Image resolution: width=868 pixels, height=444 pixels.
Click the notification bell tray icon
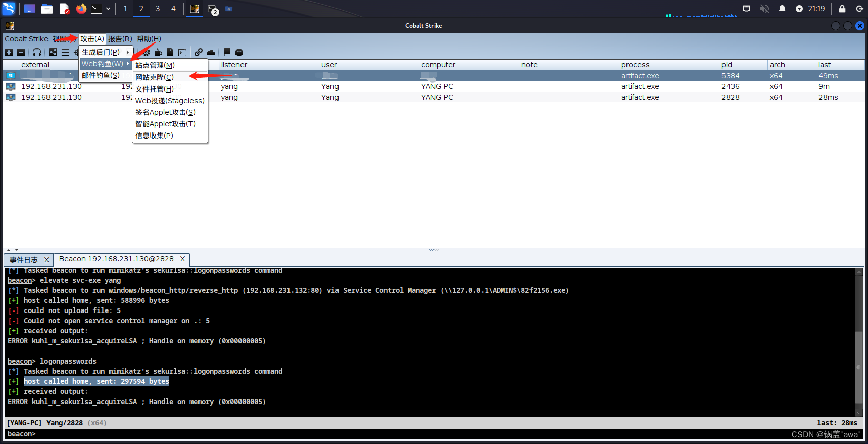pos(782,9)
